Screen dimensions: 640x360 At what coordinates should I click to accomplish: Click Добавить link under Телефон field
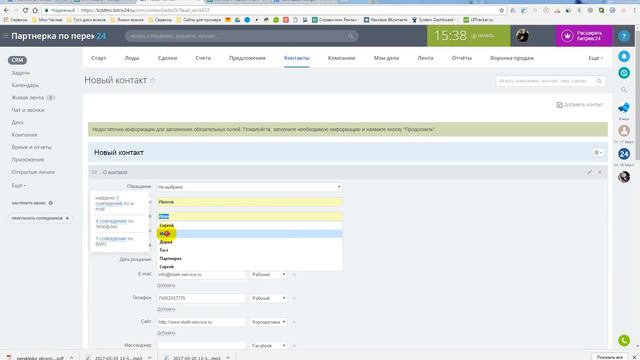coord(166,309)
